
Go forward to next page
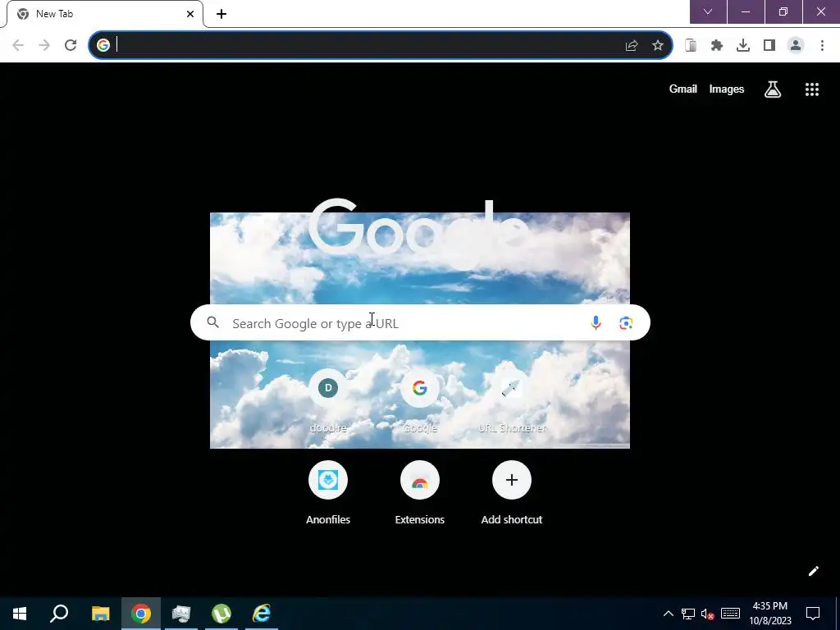coord(44,45)
